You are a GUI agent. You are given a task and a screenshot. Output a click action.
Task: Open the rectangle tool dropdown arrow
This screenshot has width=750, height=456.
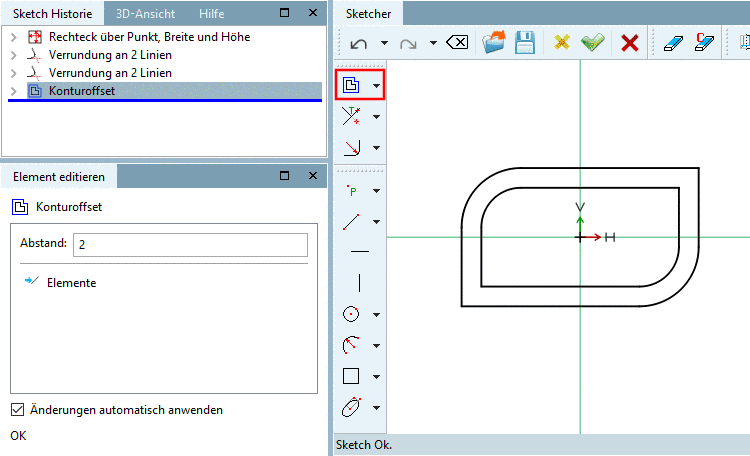pyautogui.click(x=376, y=377)
